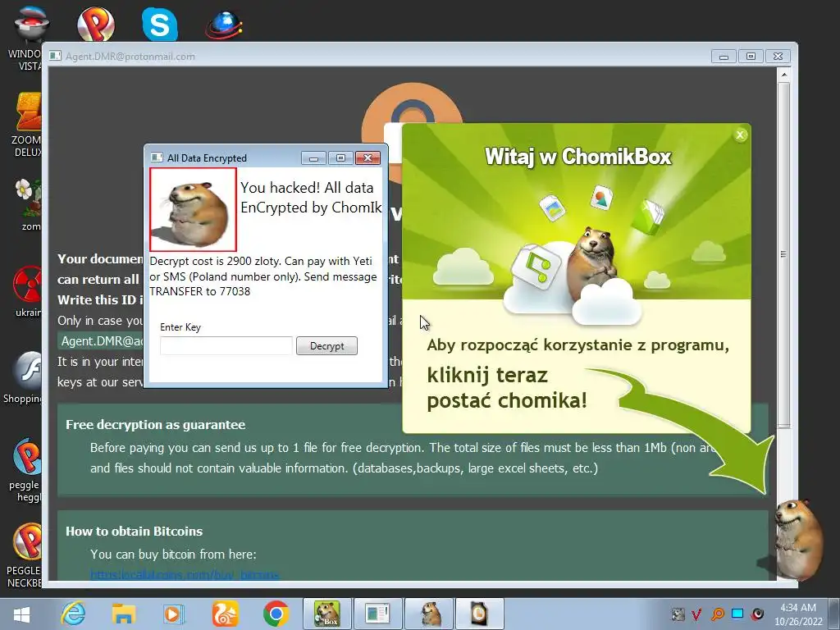Click the 'You can buy bitcoin from here:' text
Image resolution: width=840 pixels, height=630 pixels.
tap(173, 555)
